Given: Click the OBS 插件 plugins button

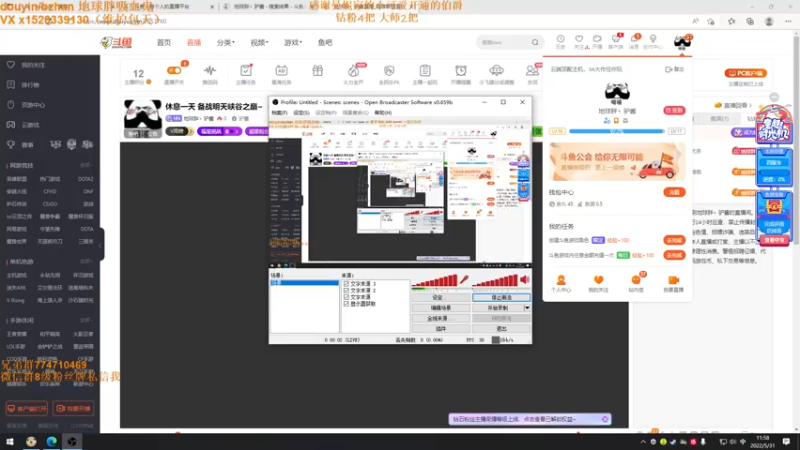Looking at the screenshot, I should [441, 329].
